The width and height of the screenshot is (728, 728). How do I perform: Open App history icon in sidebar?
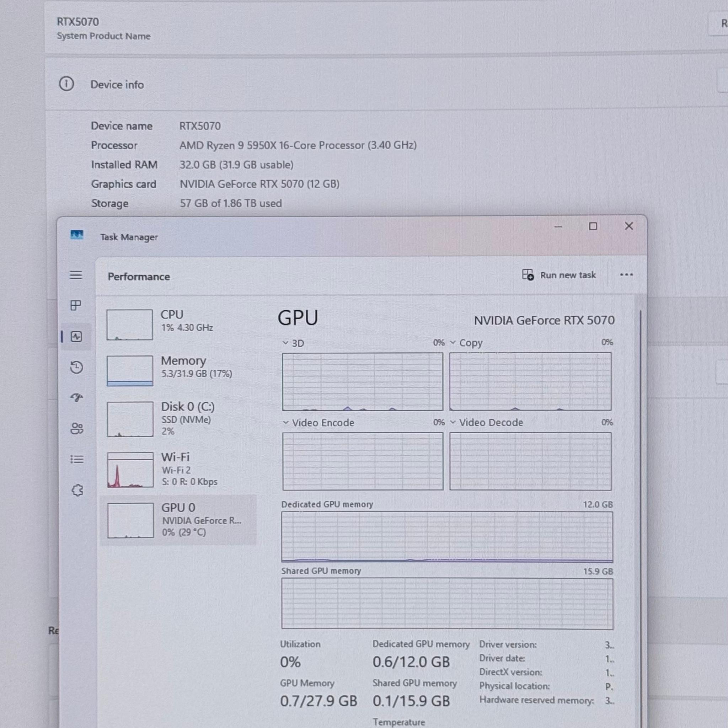76,368
